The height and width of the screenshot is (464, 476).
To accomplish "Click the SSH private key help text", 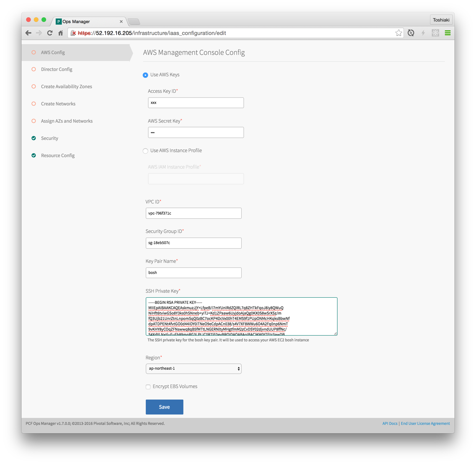I will 228,340.
